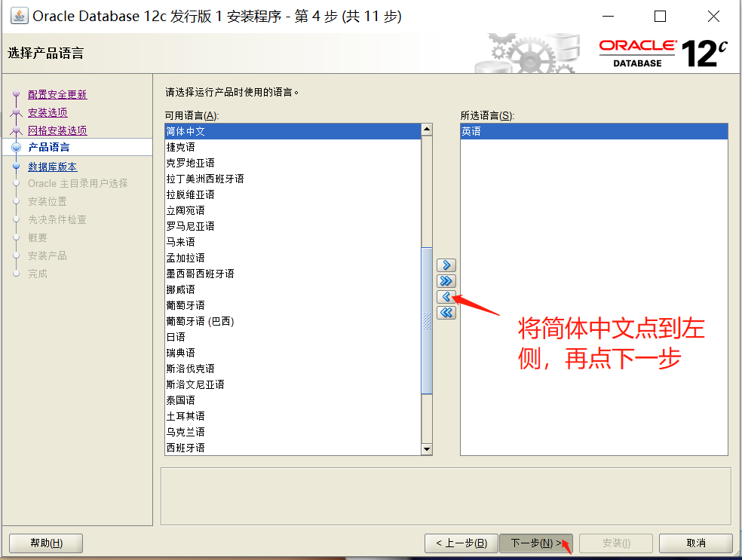Close the Oracle installer window
Viewport: 742px width, 560px height.
point(713,17)
